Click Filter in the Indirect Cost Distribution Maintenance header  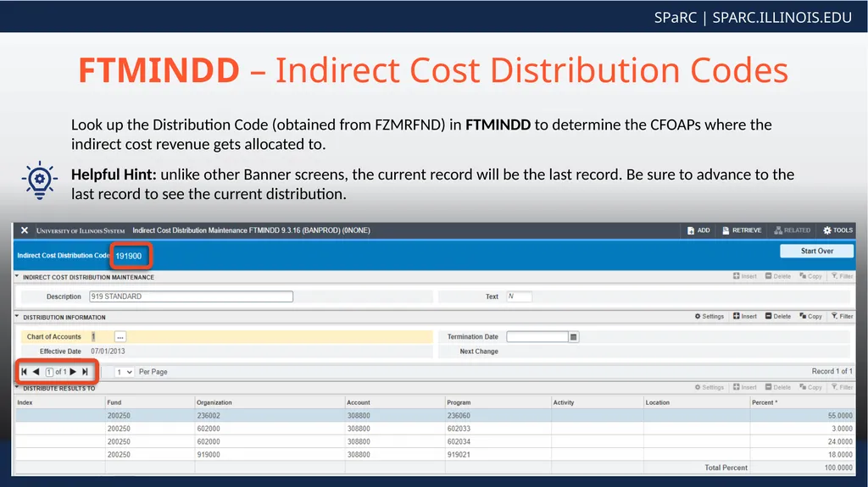[x=842, y=276]
